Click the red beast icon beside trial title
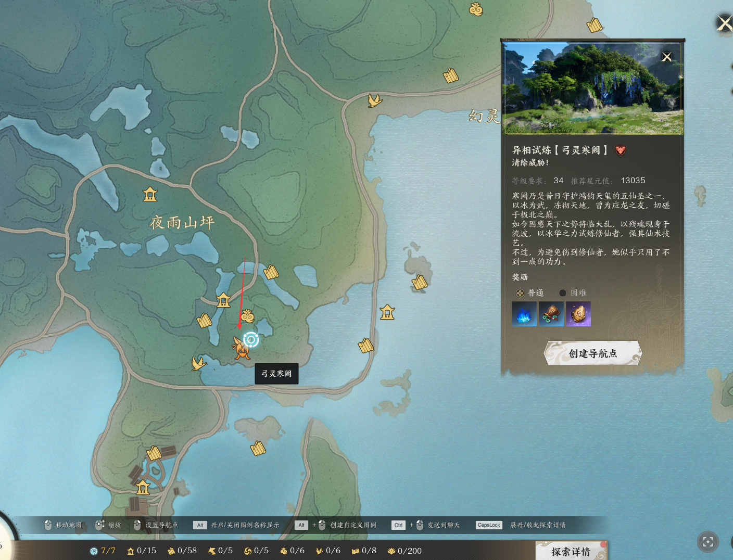 point(620,150)
